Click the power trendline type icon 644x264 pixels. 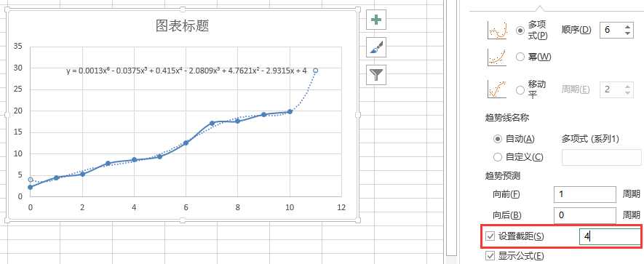coord(497,57)
